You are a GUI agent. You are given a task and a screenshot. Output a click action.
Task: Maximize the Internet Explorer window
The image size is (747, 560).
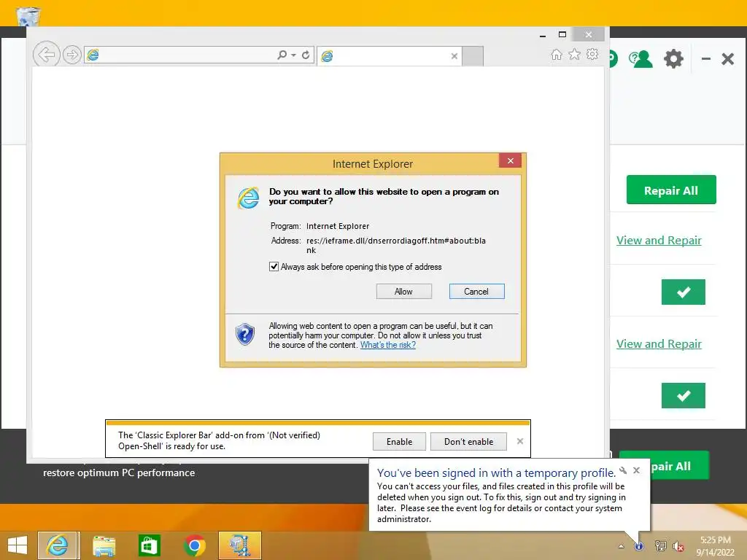[562, 34]
